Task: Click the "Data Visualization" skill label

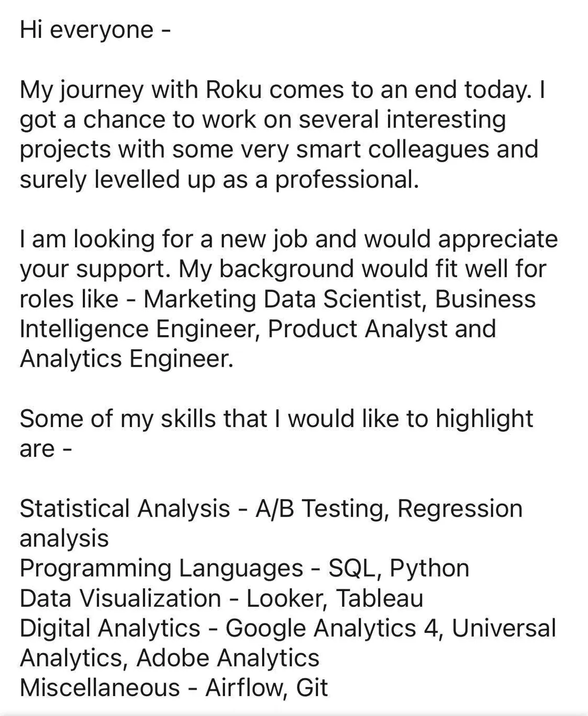Action: (120, 598)
